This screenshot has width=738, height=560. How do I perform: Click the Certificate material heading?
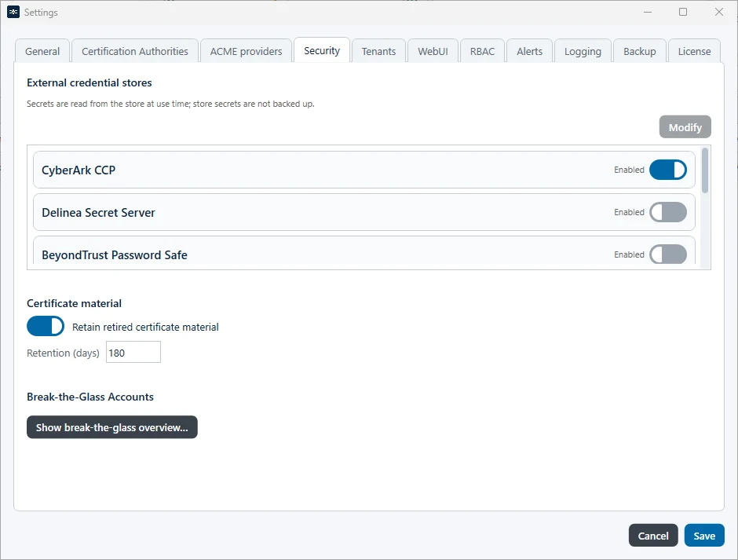pyautogui.click(x=74, y=303)
